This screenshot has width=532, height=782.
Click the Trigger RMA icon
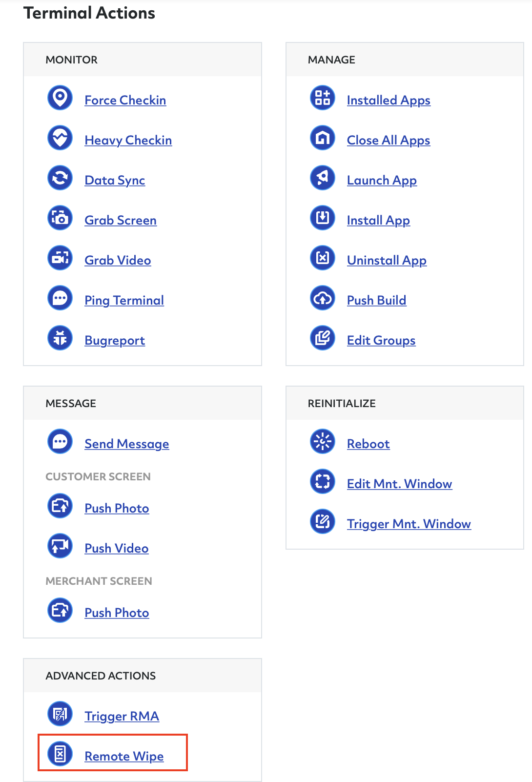tap(60, 714)
